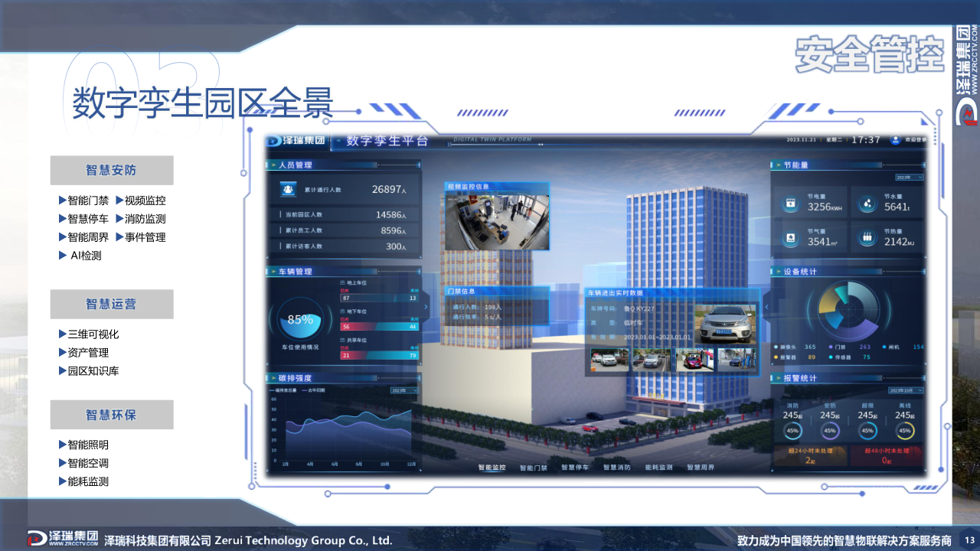Click the 节电量 electricity saving icon
This screenshot has height=551, width=980.
[x=789, y=204]
